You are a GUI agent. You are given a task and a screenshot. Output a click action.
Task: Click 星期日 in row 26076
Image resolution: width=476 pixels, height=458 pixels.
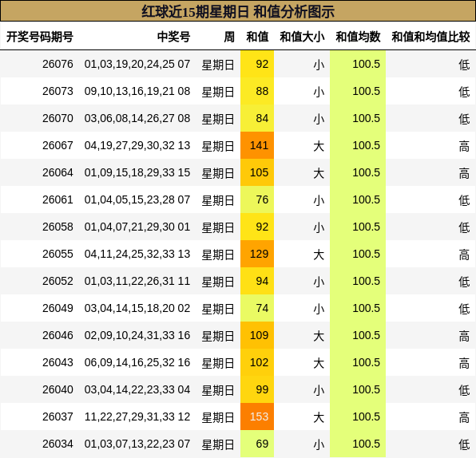(218, 65)
